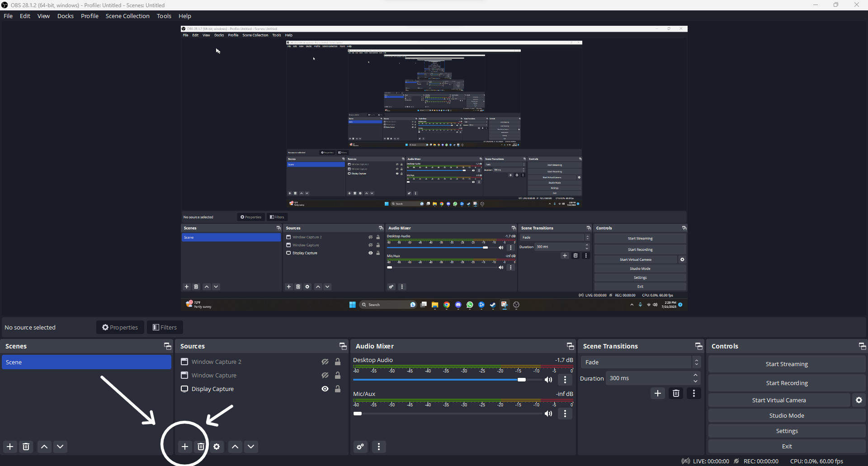Viewport: 868px width, 466px height.
Task: Open the Edit menu
Action: (25, 16)
